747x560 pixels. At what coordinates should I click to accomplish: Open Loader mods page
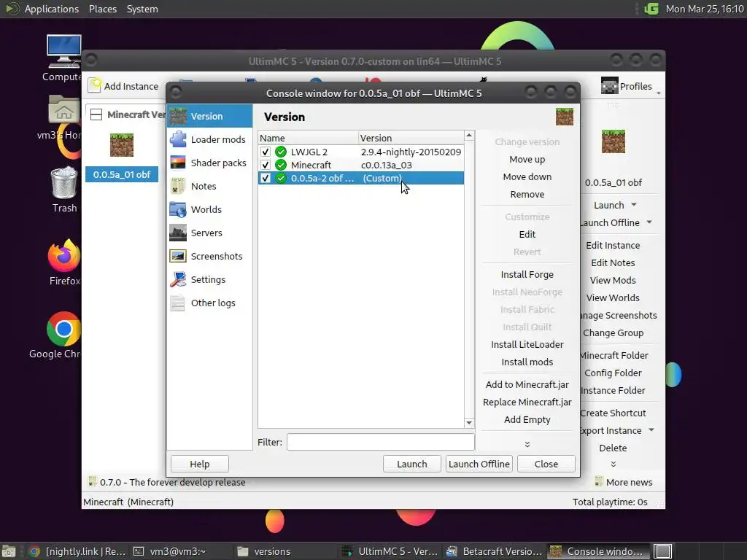209,139
